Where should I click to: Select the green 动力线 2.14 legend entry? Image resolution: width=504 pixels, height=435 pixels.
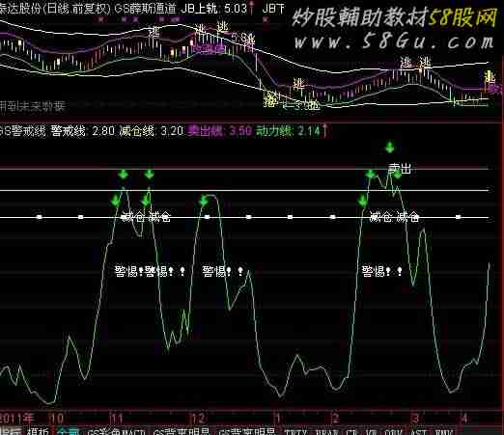(x=288, y=131)
